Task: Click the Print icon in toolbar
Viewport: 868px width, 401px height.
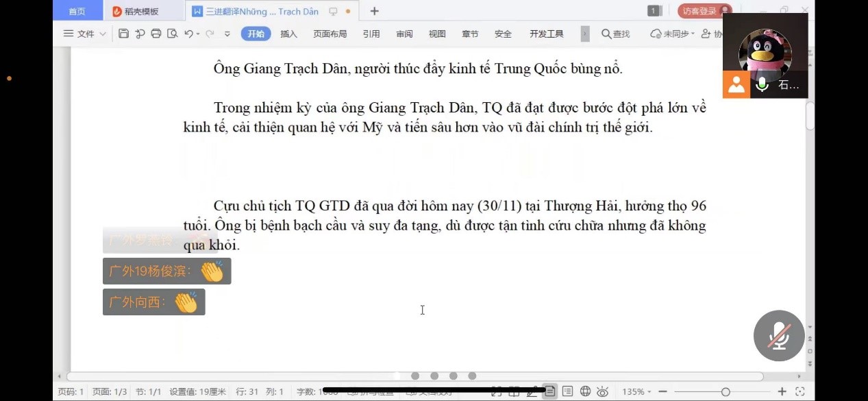Action: click(x=156, y=34)
